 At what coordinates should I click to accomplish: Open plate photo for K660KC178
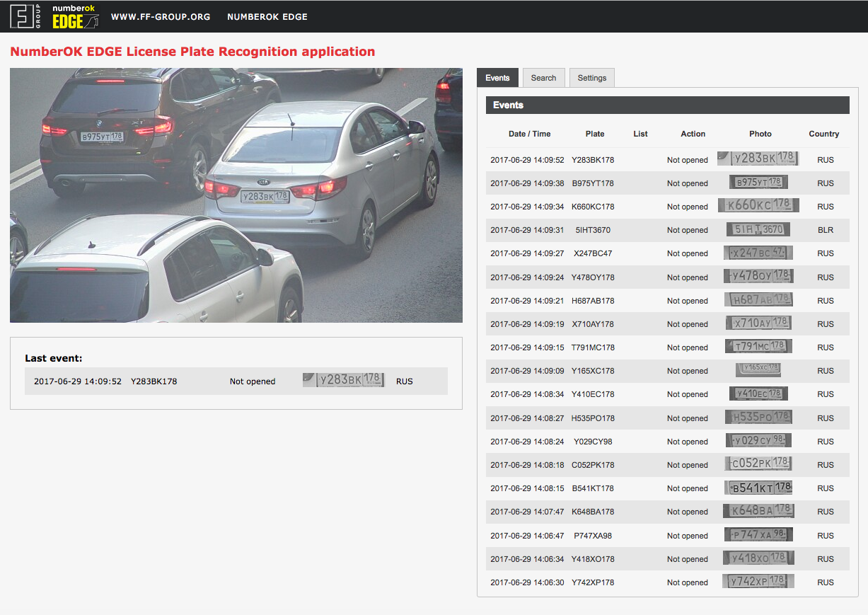point(758,206)
